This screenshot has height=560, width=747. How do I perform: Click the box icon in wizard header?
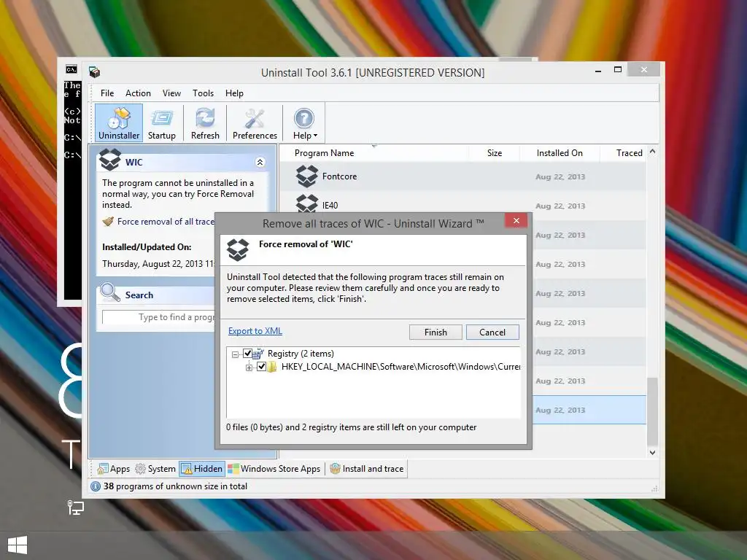pyautogui.click(x=238, y=249)
